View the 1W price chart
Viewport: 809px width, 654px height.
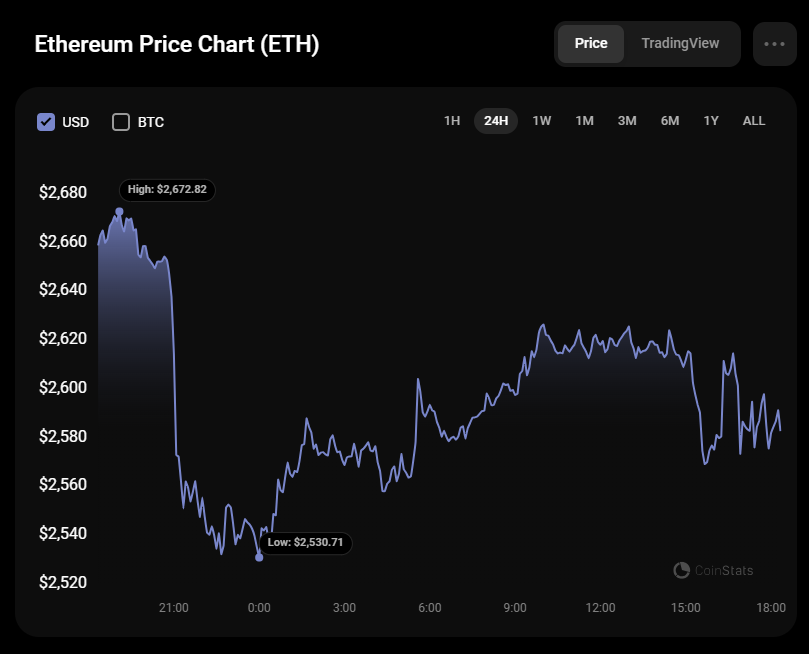tap(541, 120)
